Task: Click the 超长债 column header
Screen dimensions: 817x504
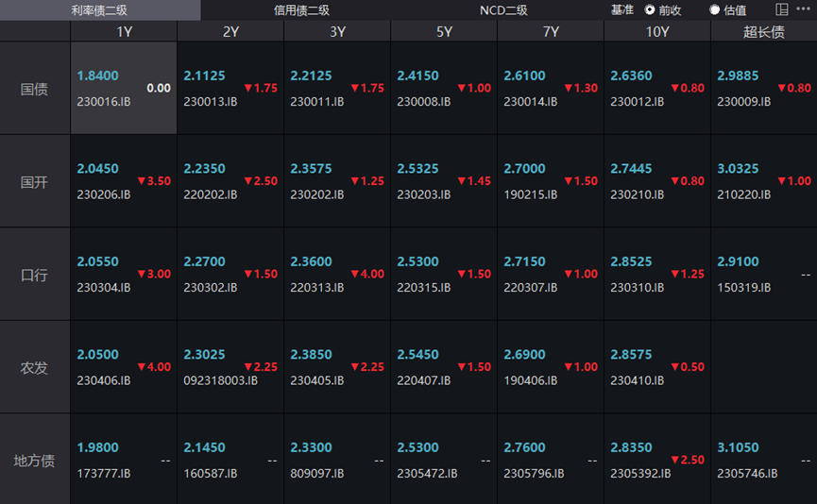Action: (764, 31)
